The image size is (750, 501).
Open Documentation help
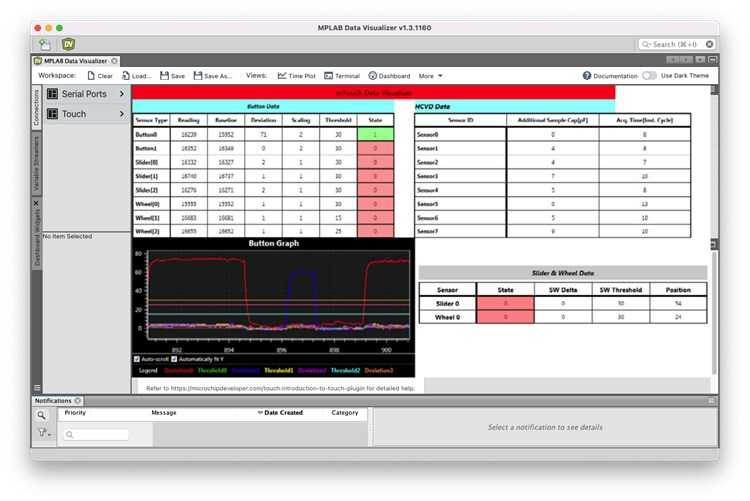[610, 76]
